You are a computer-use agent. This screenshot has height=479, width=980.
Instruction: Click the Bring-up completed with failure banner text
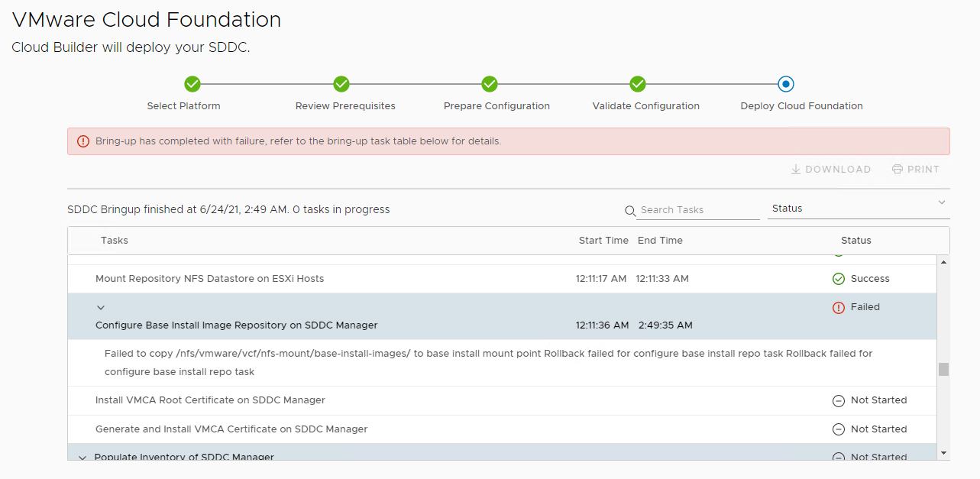coord(298,141)
